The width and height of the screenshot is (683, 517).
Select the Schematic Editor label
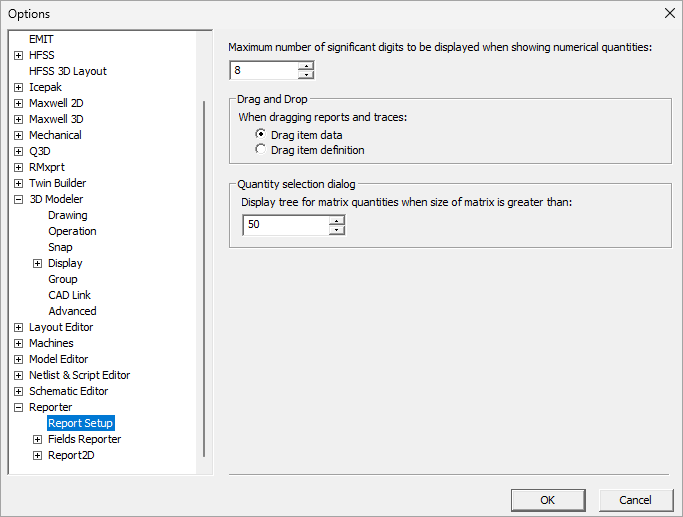[x=68, y=391]
